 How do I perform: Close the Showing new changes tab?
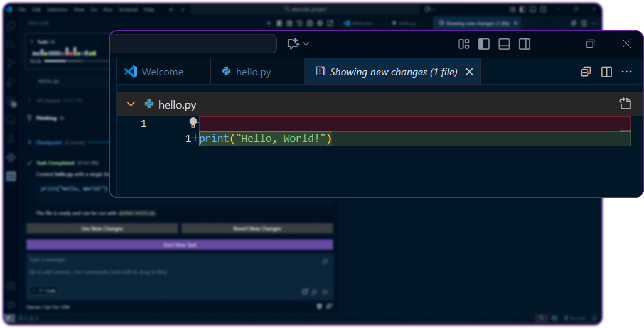470,72
